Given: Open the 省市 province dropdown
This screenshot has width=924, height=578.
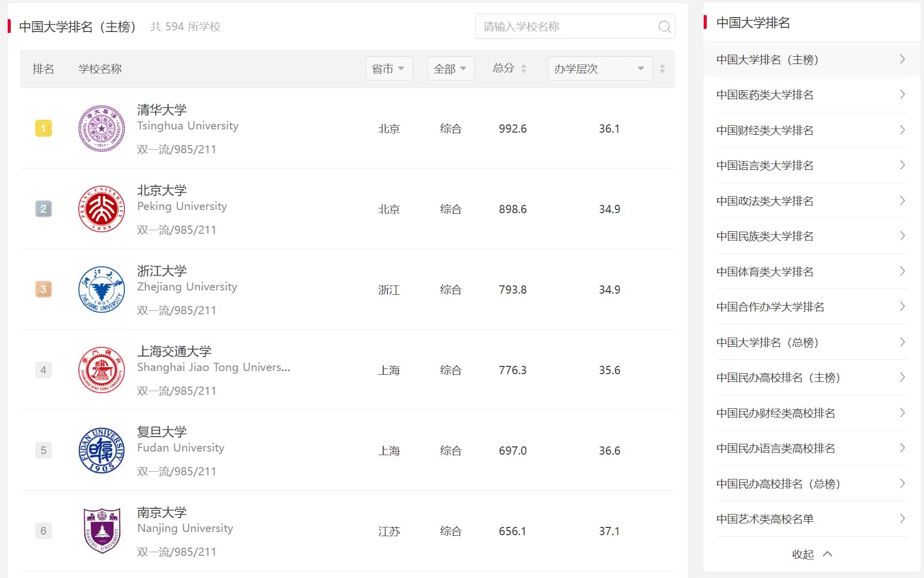Looking at the screenshot, I should (x=388, y=69).
